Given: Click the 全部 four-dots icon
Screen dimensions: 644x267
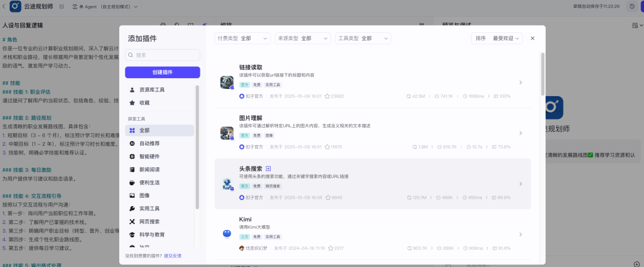Looking at the screenshot, I should pos(132,130).
